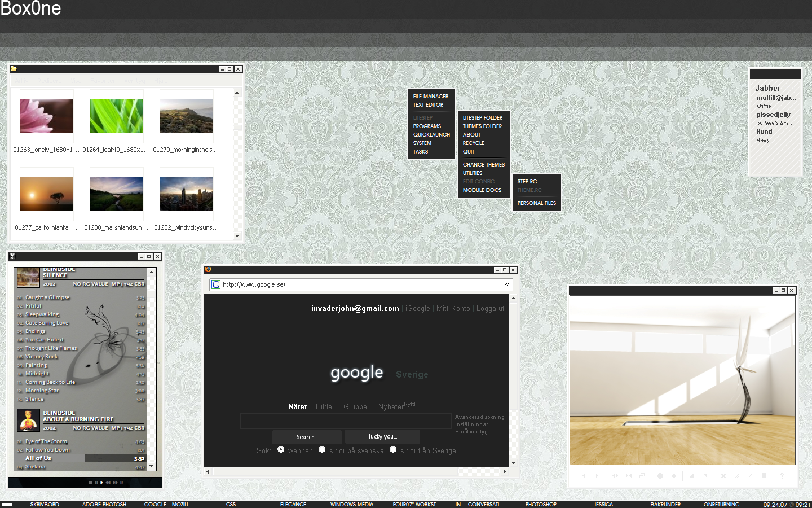Click the folder icon in file manager title bar
812x508 pixels.
[14, 69]
